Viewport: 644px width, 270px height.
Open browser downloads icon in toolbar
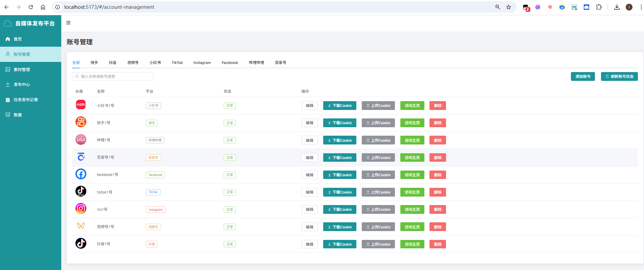pyautogui.click(x=617, y=7)
